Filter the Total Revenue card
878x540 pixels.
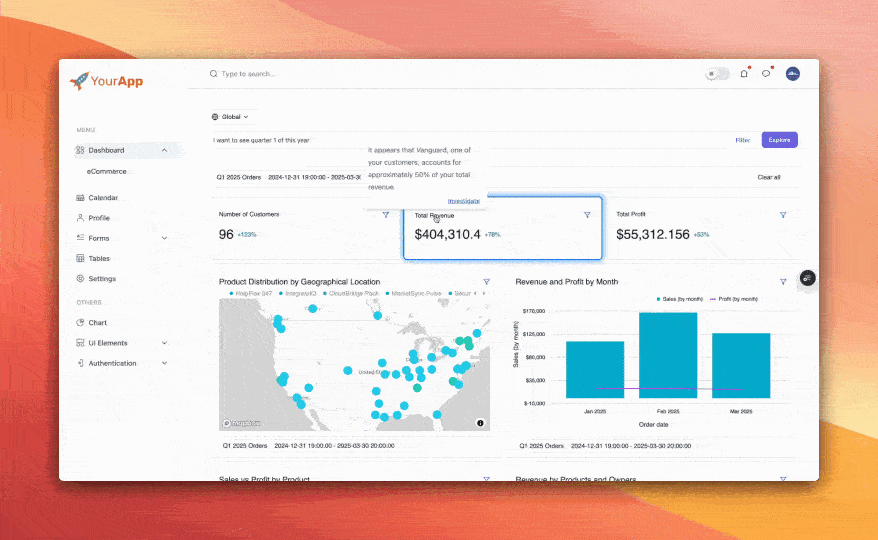tap(587, 215)
